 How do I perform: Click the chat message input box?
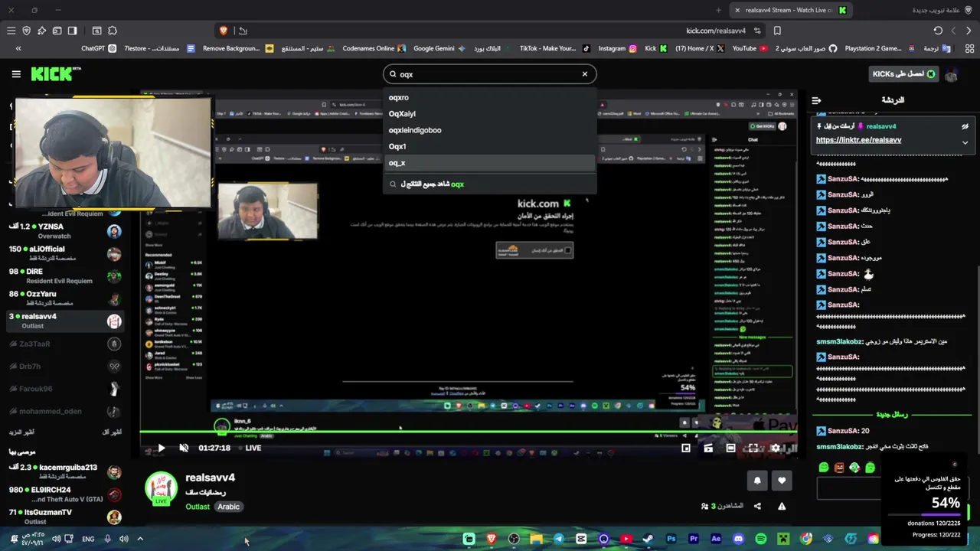[851, 487]
